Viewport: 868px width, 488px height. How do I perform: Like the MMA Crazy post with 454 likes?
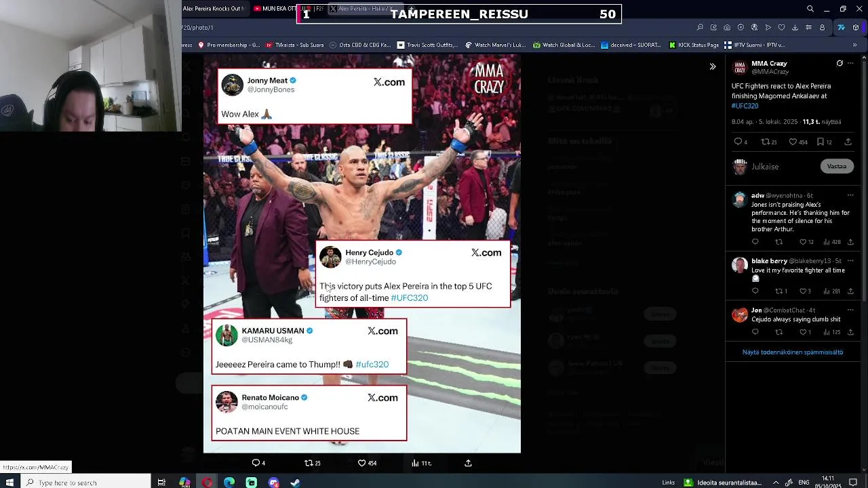click(797, 142)
